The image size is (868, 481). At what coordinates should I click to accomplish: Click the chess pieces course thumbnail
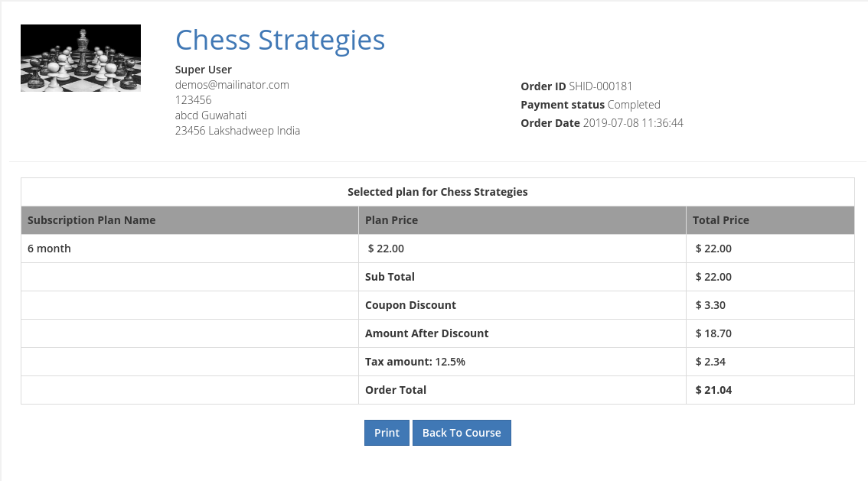pyautogui.click(x=80, y=58)
